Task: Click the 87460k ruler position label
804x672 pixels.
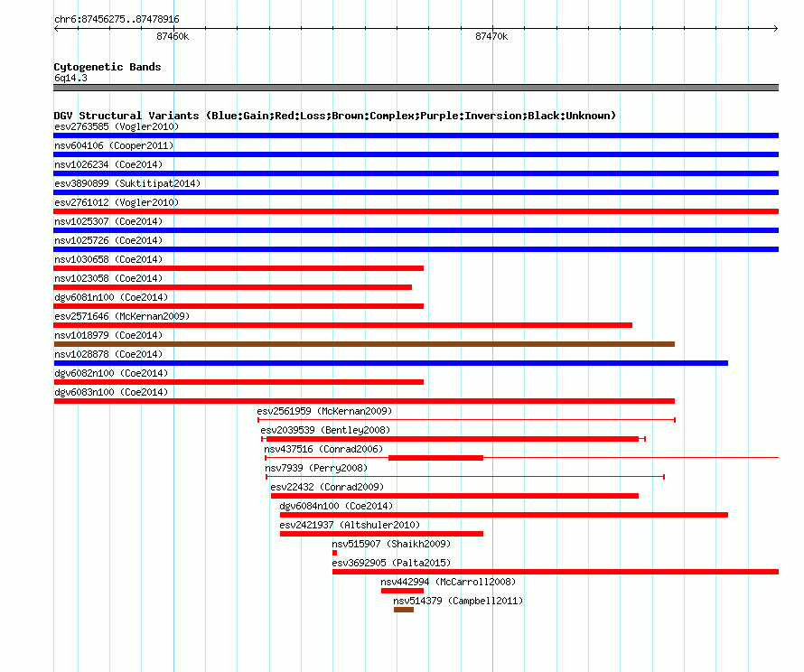Action: point(173,36)
